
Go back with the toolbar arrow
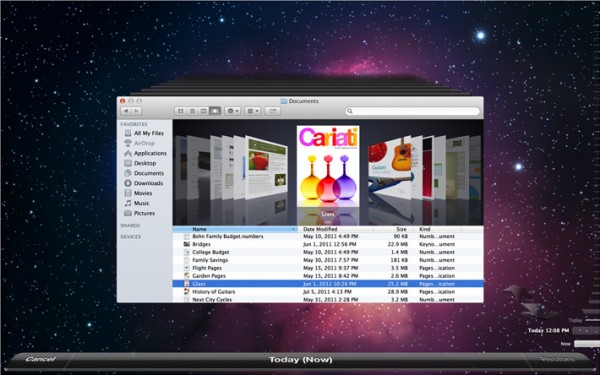(x=126, y=111)
